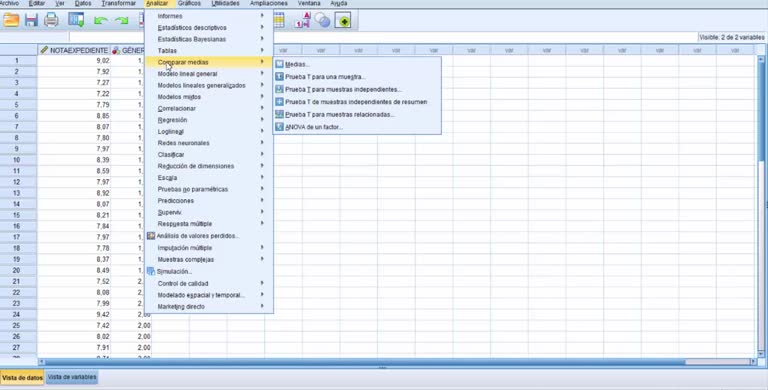Screen dimensions: 768x390
Task: Click Medias icon in submenu
Action: pyautogui.click(x=279, y=64)
